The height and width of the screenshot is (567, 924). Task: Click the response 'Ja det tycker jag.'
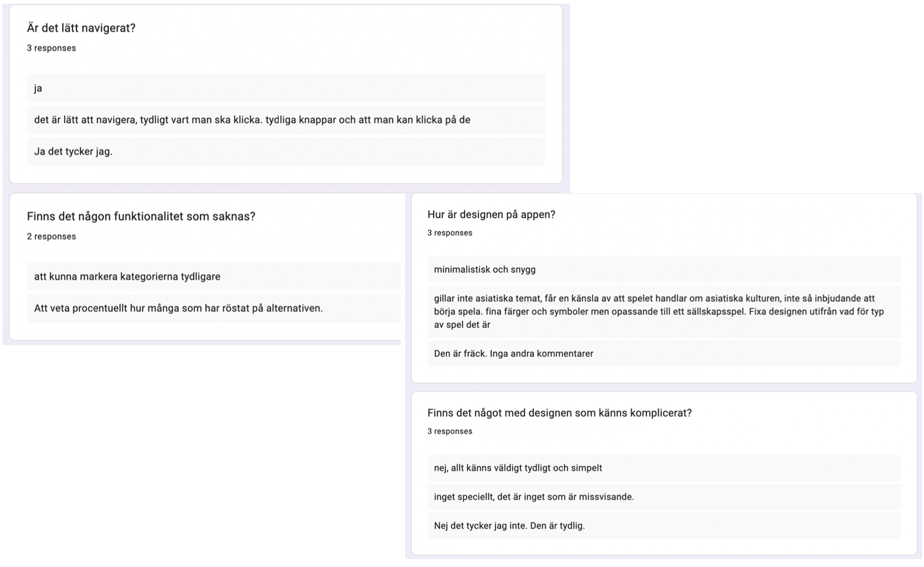pos(73,151)
